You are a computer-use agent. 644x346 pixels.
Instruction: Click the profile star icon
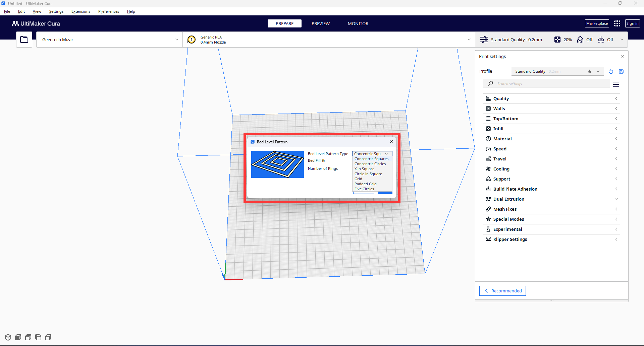tap(590, 71)
